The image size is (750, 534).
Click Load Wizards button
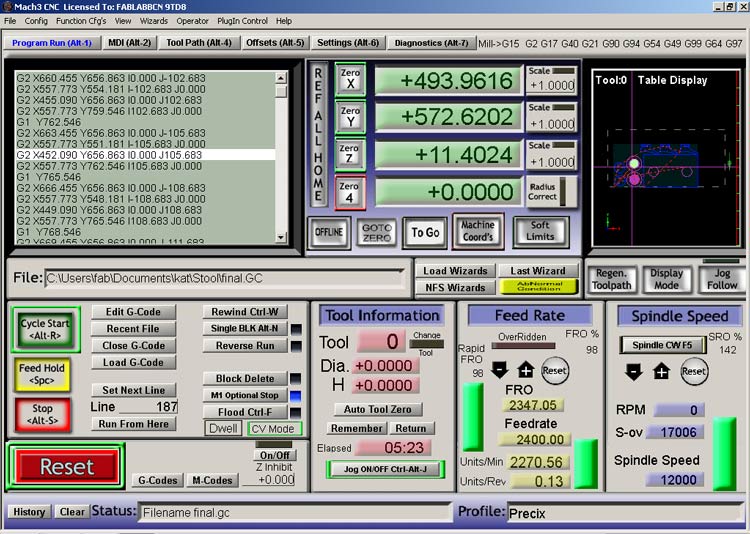(x=455, y=271)
